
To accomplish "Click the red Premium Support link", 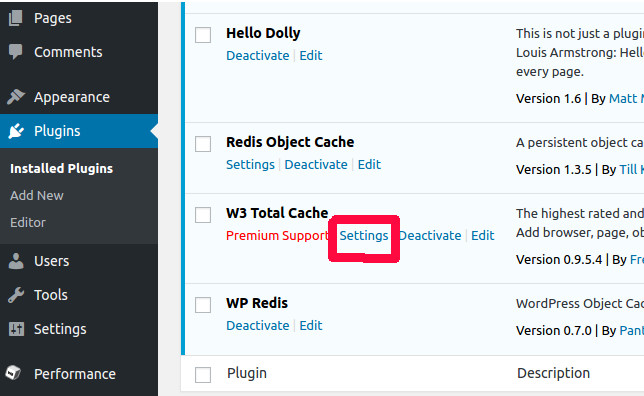I will pyautogui.click(x=277, y=236).
